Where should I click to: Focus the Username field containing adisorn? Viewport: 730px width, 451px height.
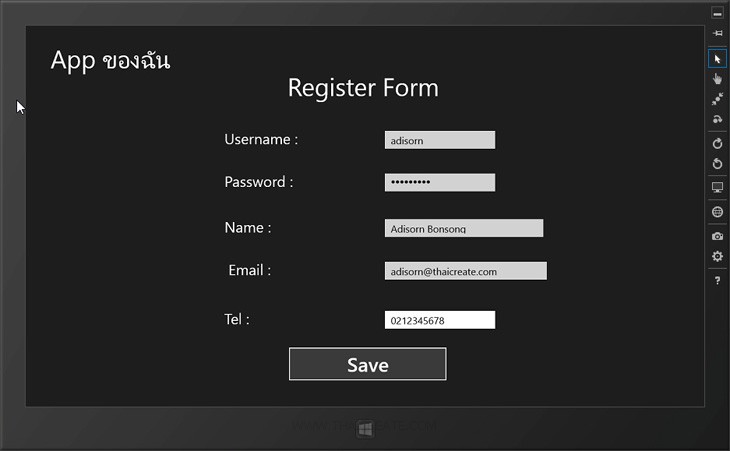point(440,140)
